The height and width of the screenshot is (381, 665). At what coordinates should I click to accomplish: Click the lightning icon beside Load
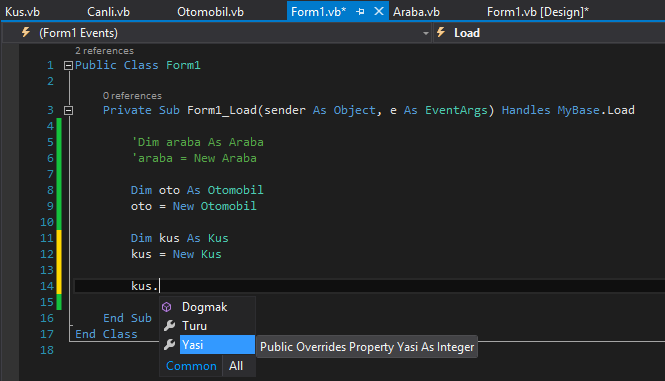pos(441,32)
